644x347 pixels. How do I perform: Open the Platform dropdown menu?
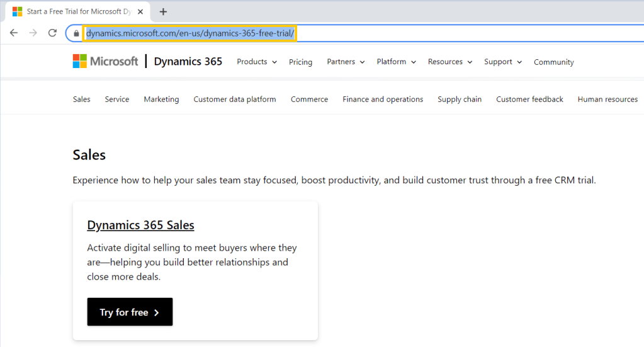pos(396,62)
